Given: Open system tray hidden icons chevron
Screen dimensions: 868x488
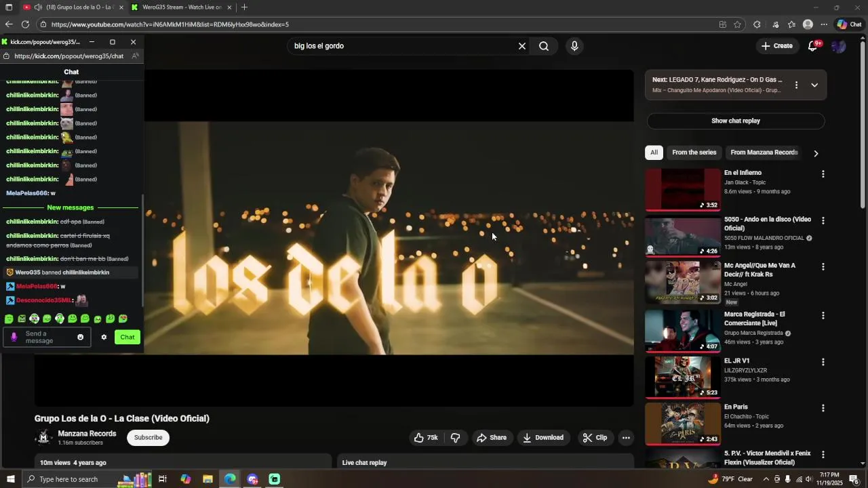Looking at the screenshot, I should point(766,479).
